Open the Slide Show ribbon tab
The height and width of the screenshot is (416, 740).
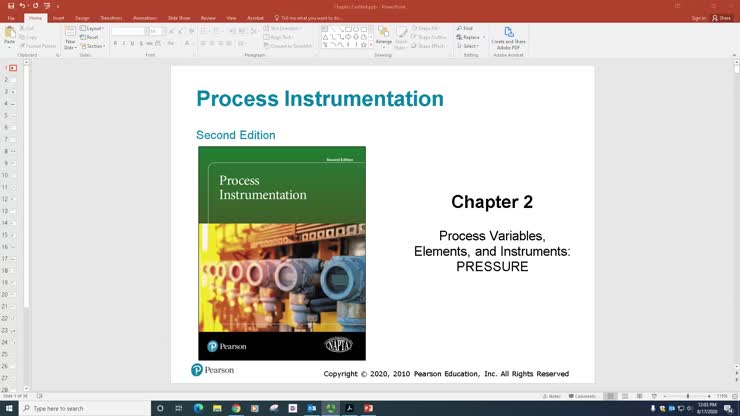180,18
